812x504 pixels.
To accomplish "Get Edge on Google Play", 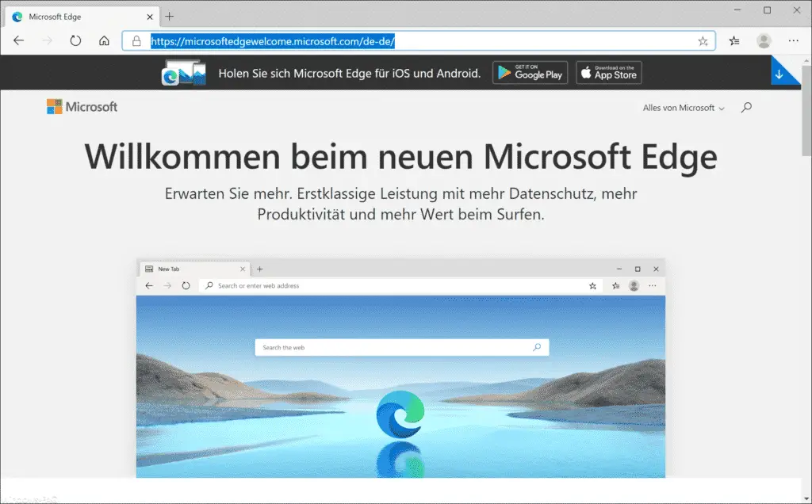I will tap(530, 72).
